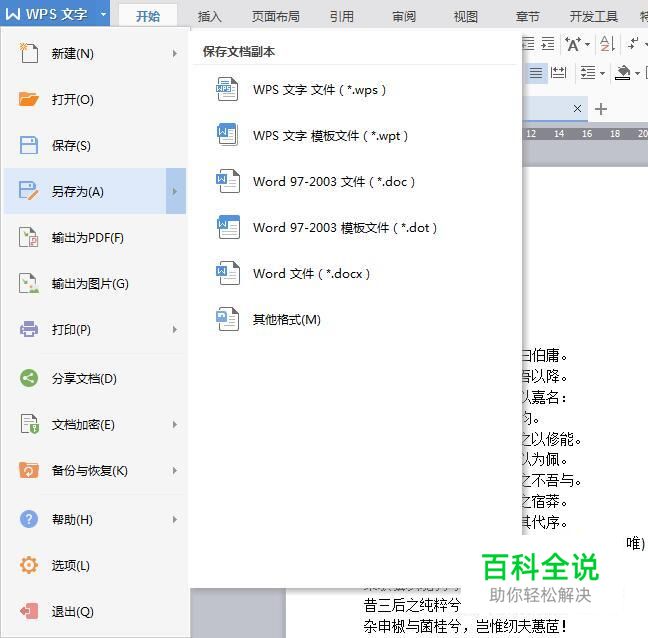648x638 pixels.
Task: Open the shading color dropdown arrow
Action: [637, 74]
